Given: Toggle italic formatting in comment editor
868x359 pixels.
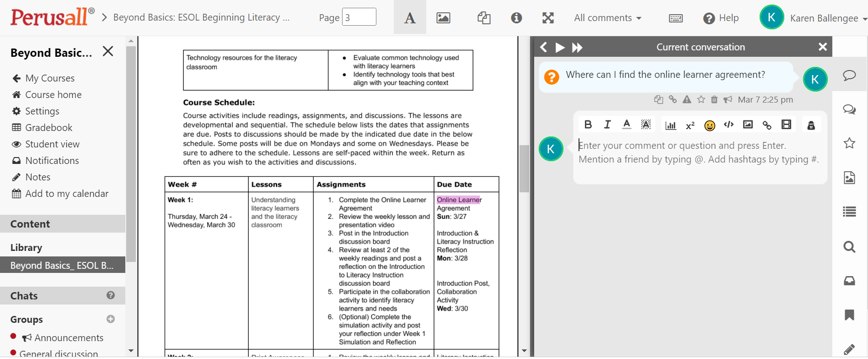Looking at the screenshot, I should pos(607,125).
